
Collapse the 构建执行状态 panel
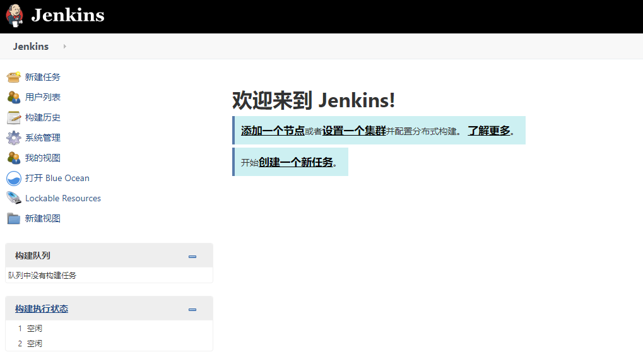click(x=192, y=310)
